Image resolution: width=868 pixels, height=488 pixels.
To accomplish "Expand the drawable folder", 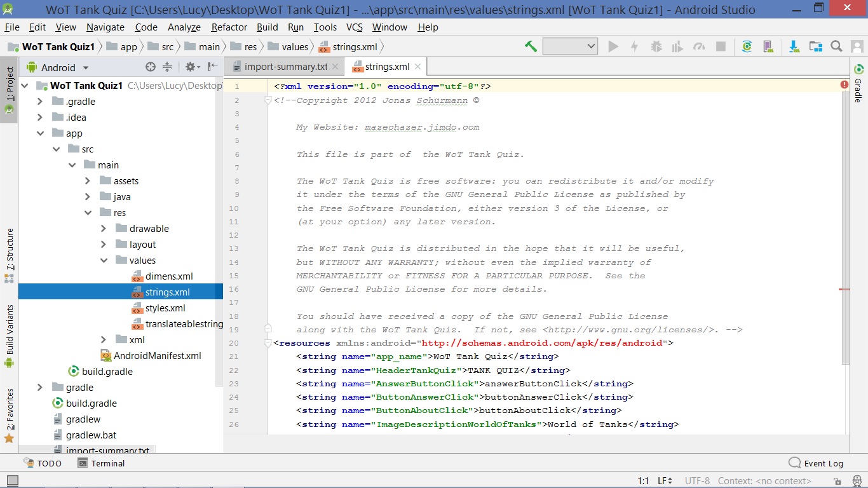I will (x=104, y=229).
